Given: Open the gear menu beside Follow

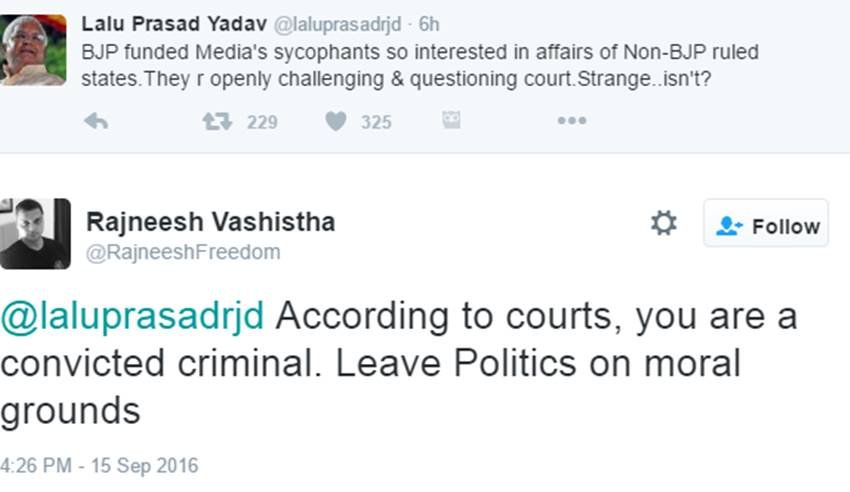Looking at the screenshot, I should point(664,223).
